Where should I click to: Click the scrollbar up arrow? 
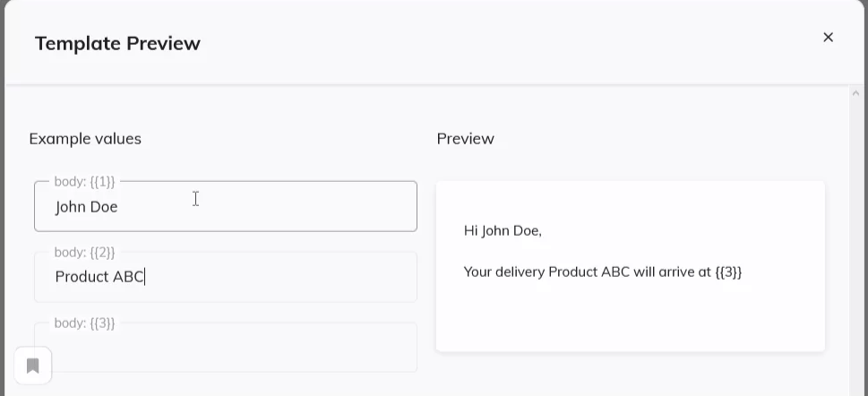[855, 93]
